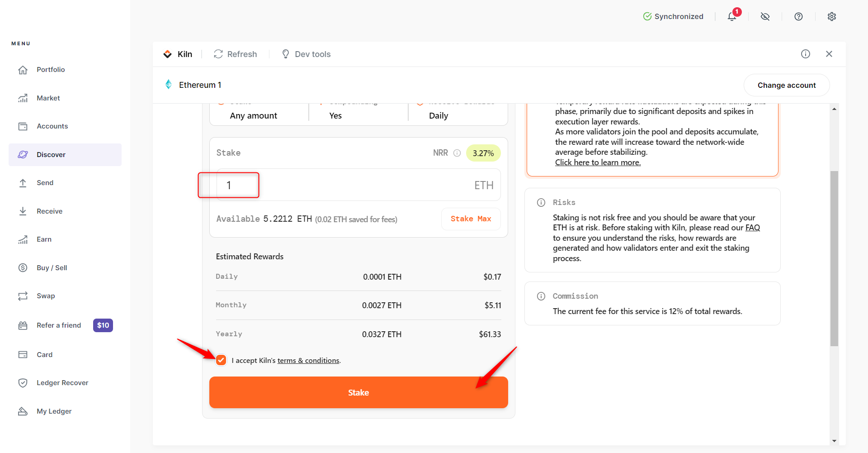Viewport: 868px width, 453px height.
Task: Click the Card icon in sidebar
Action: (x=23, y=355)
